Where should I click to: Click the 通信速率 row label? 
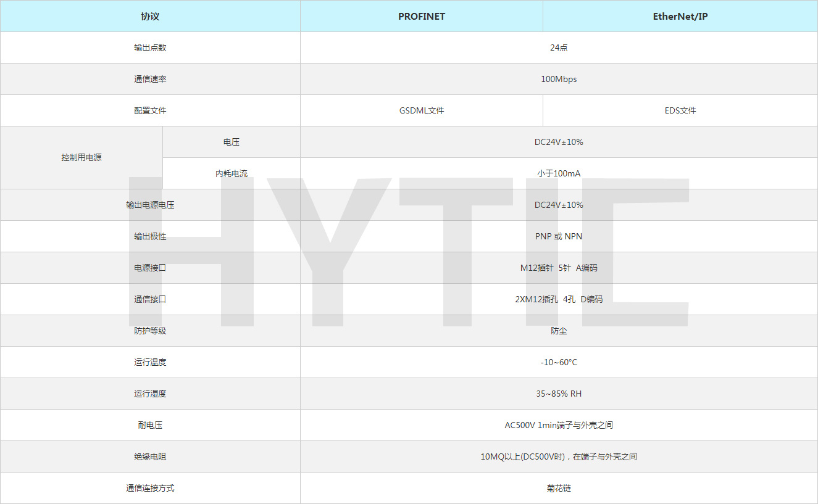pyautogui.click(x=150, y=79)
